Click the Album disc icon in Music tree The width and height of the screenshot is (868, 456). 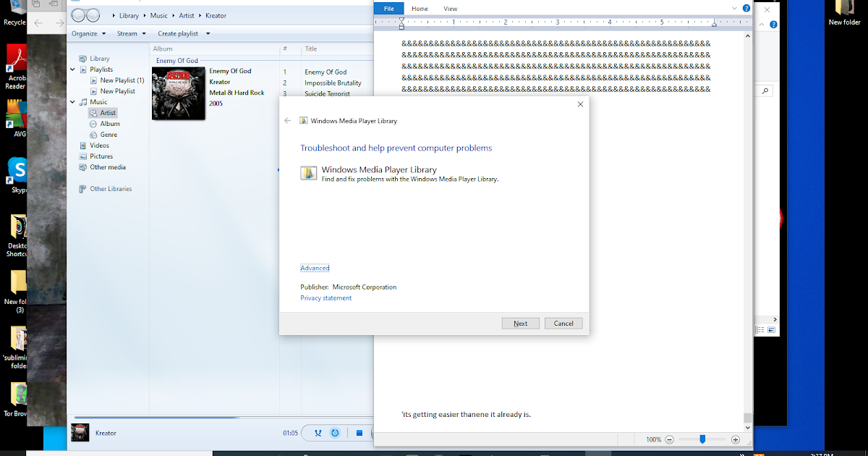[x=94, y=124]
